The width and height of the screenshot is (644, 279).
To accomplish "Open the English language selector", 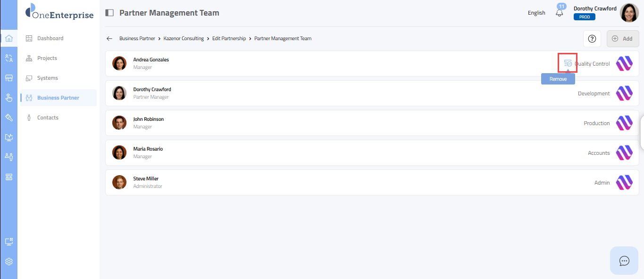I will pos(536,13).
